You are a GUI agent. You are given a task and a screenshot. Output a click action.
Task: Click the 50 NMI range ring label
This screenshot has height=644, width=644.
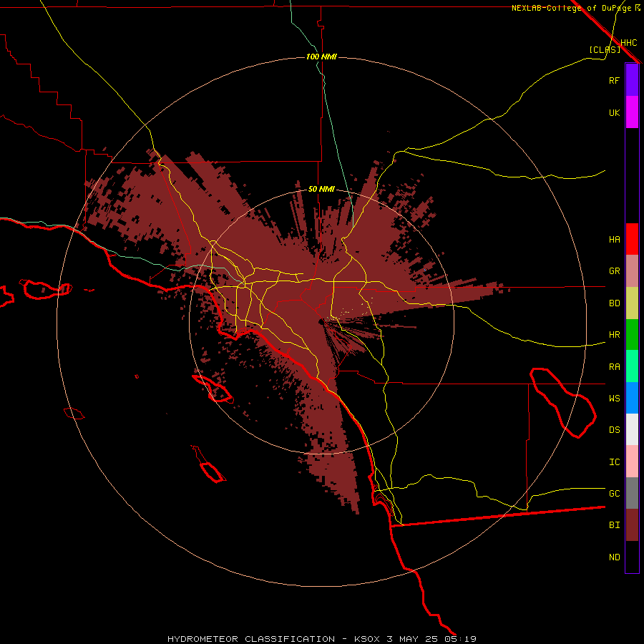click(x=321, y=189)
